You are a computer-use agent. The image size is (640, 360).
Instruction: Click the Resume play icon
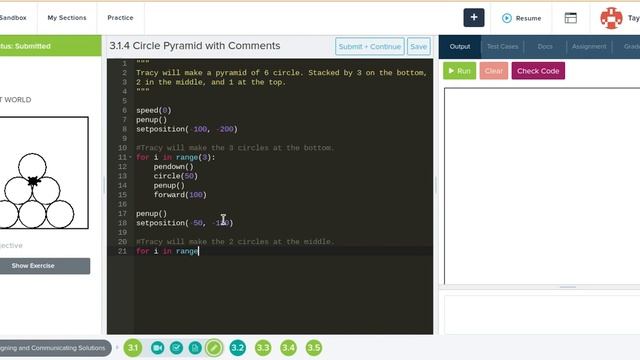click(507, 18)
